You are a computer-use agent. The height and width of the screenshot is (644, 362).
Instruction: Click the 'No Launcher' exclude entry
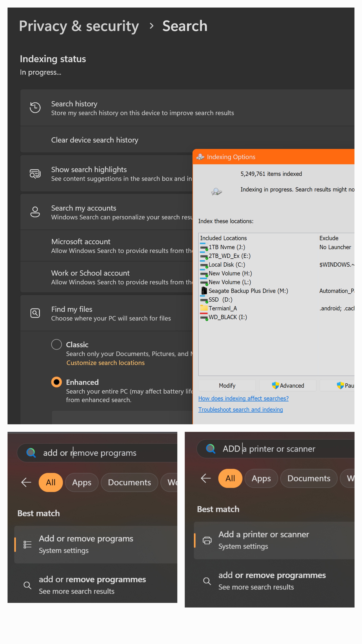335,247
